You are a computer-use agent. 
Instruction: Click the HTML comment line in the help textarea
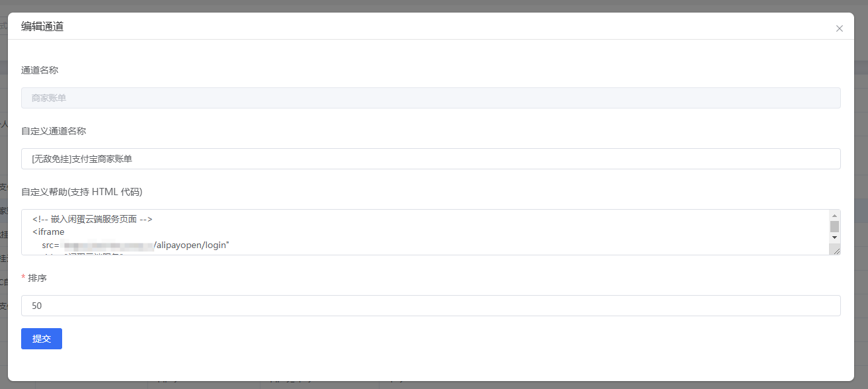(x=93, y=220)
